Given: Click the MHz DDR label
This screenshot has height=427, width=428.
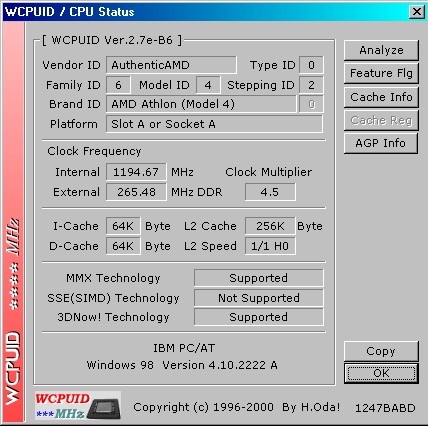Looking at the screenshot, I should pyautogui.click(x=196, y=192).
